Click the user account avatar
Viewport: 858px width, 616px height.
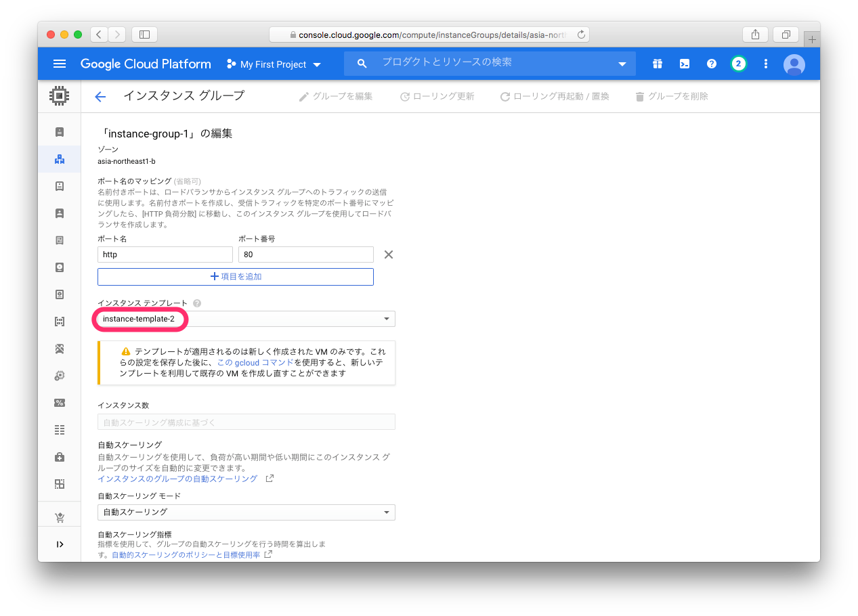[794, 64]
